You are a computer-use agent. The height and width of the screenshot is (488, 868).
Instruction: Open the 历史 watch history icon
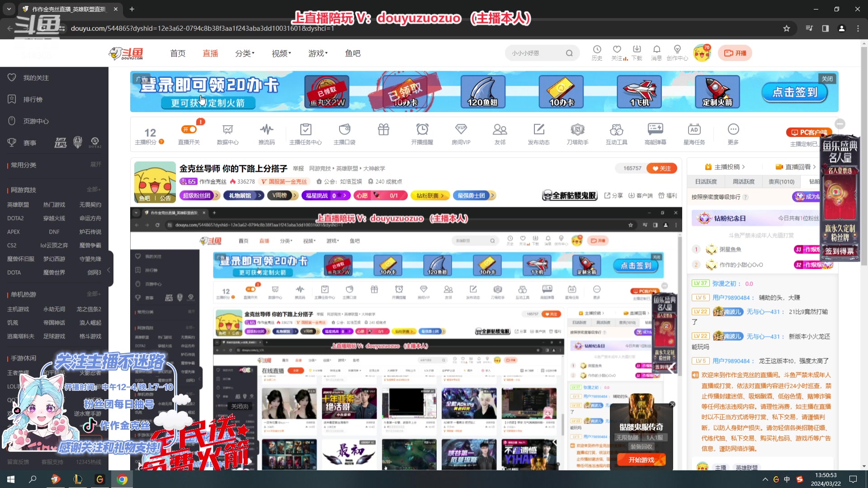pyautogui.click(x=597, y=53)
